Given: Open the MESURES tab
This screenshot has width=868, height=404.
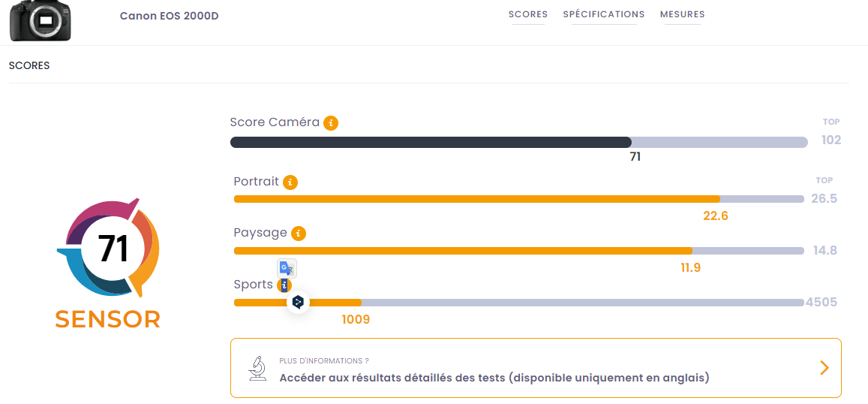Looking at the screenshot, I should click(x=682, y=14).
